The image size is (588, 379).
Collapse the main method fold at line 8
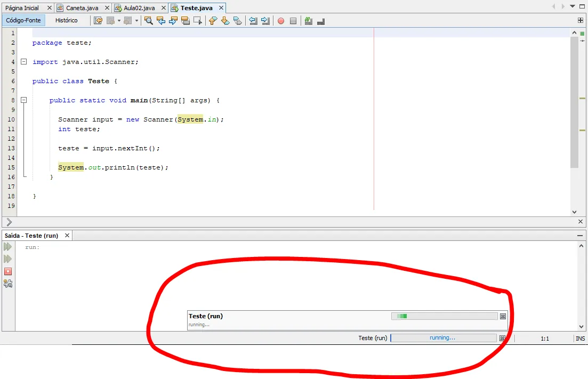click(x=23, y=100)
